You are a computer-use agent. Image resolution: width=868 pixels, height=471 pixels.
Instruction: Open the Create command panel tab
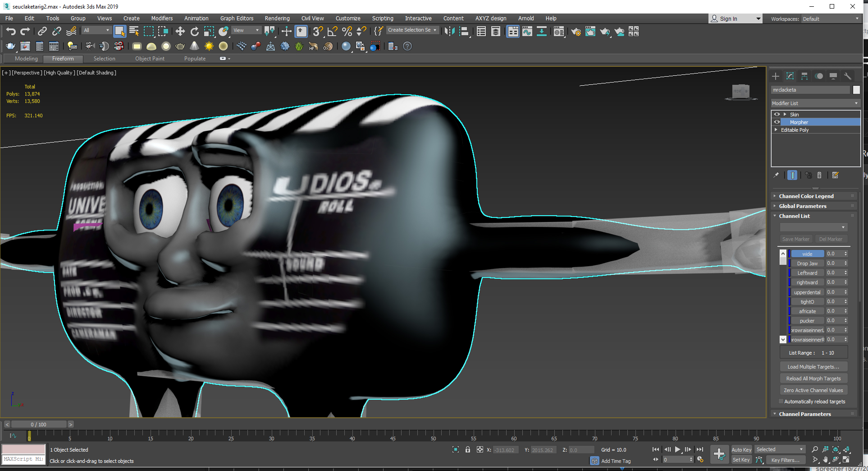click(776, 76)
